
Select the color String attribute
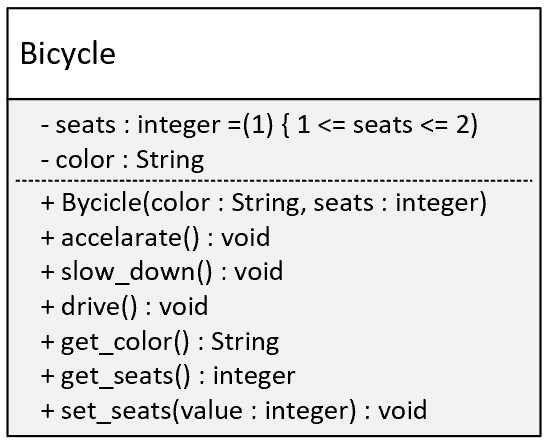coord(123,160)
